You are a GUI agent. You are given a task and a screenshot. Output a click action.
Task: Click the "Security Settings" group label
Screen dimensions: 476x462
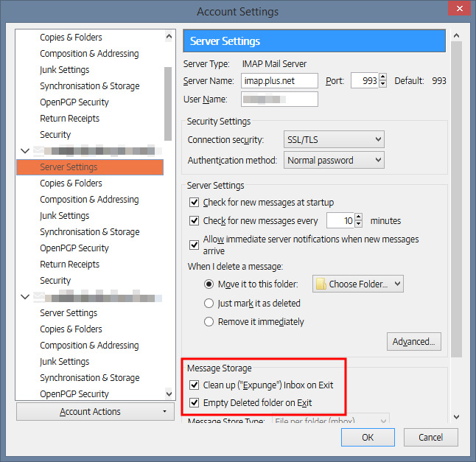click(219, 122)
